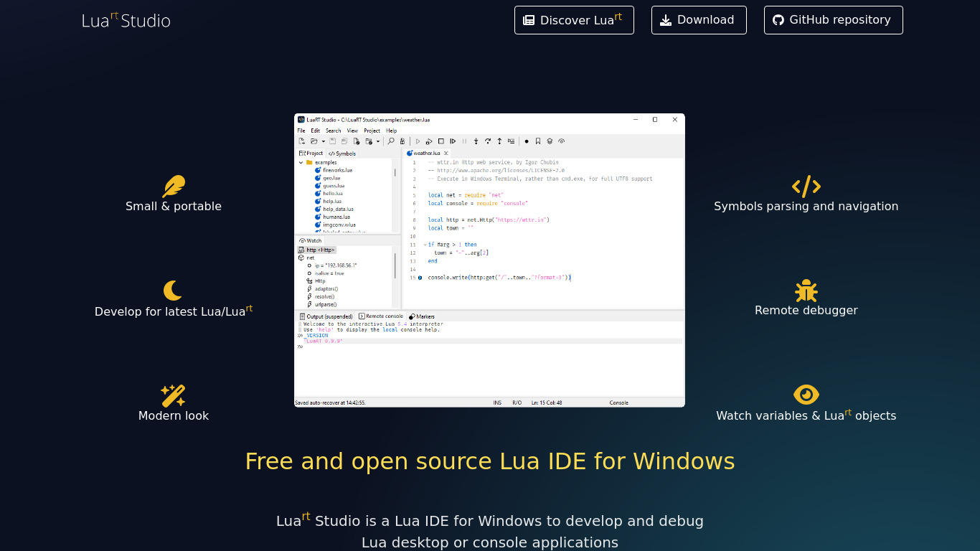Click the feather icon above Small & portable
Viewport: 980px width, 551px height.
[174, 187]
